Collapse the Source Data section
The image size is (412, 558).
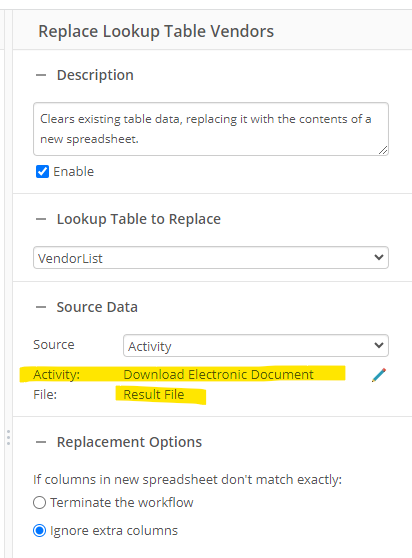[41, 307]
